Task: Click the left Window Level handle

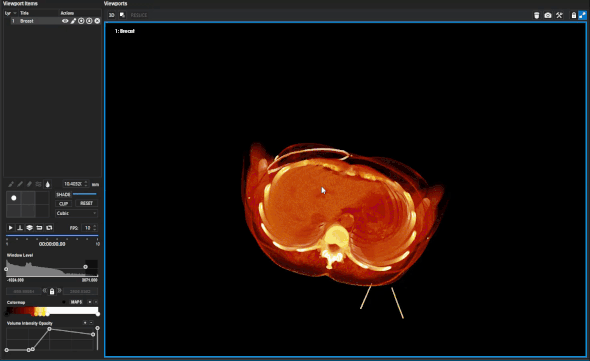Action: point(6,269)
